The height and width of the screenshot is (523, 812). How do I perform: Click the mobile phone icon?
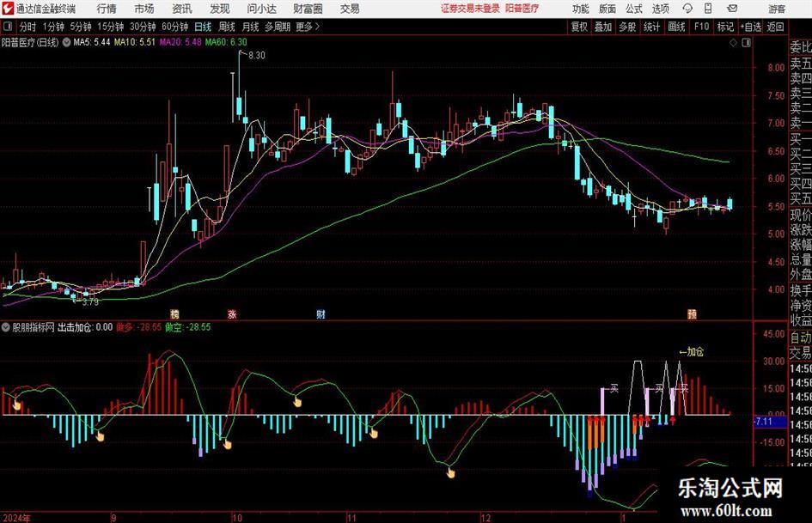point(708,9)
